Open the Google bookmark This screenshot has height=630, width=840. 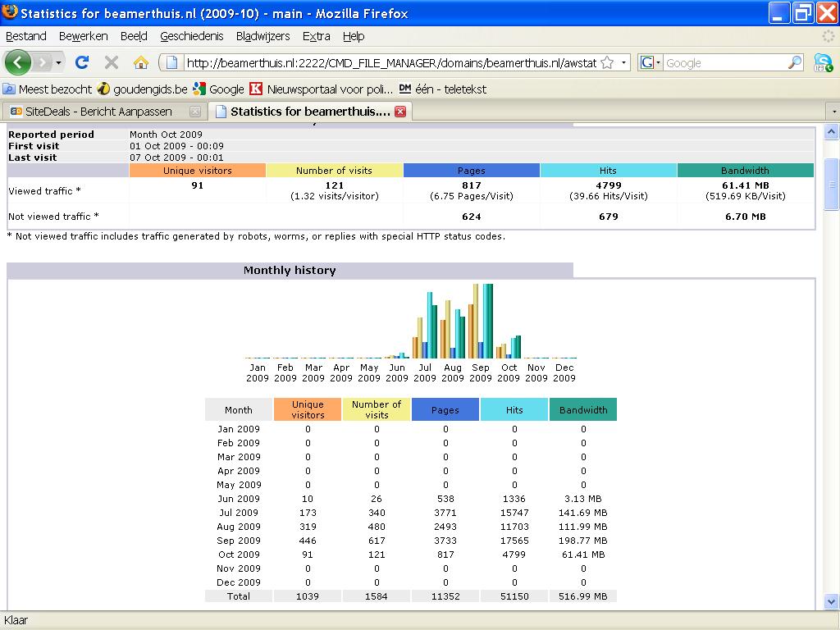pos(218,89)
